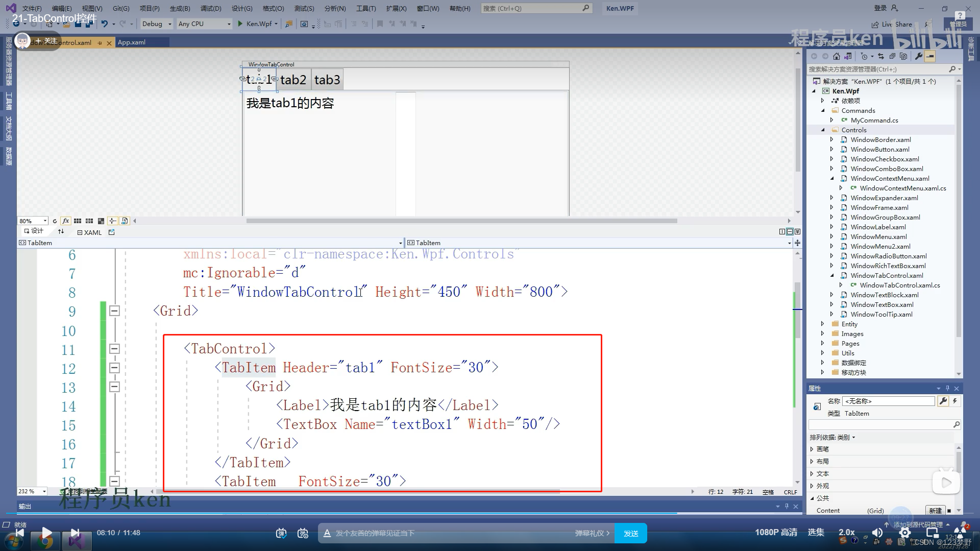The image size is (980, 551).
Task: Click the 新建 button in Properties Content row
Action: (x=935, y=511)
